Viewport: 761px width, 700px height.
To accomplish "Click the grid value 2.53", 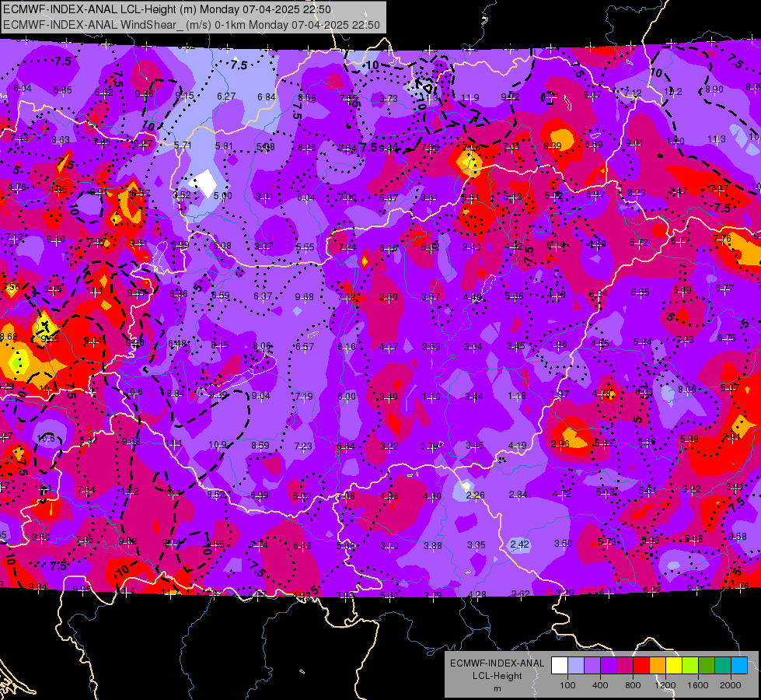I will click(x=431, y=347).
